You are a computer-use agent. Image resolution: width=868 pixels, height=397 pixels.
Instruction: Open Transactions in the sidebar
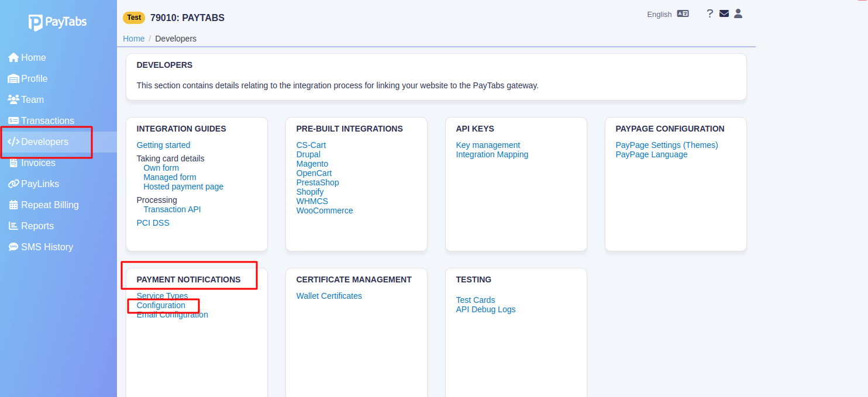point(48,120)
